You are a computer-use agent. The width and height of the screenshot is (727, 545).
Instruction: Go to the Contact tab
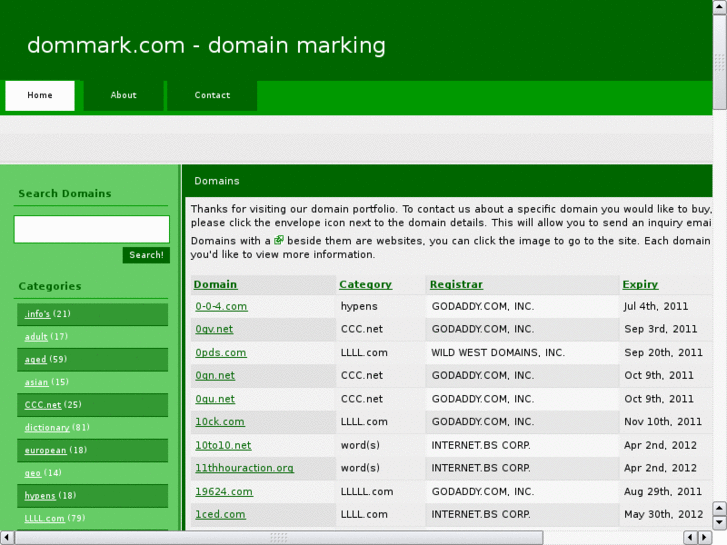(212, 96)
